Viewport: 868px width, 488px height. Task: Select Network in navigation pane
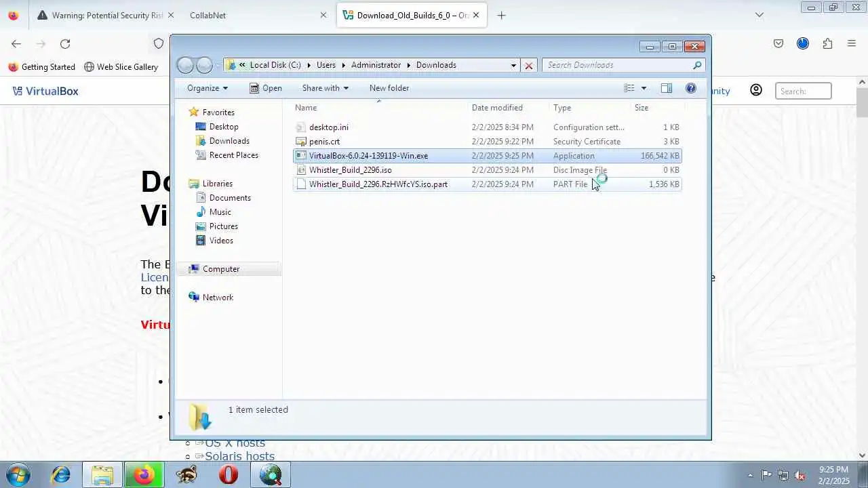[x=217, y=298]
